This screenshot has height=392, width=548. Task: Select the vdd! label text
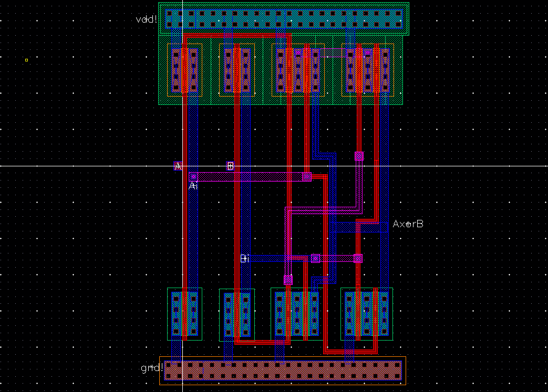tap(147, 19)
